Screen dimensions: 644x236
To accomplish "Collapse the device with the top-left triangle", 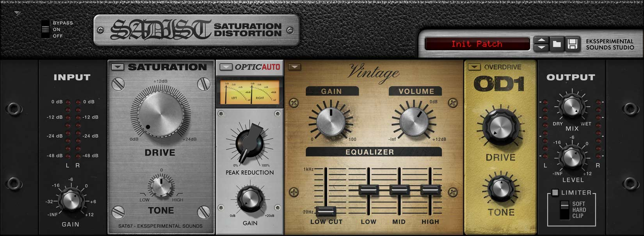I will coord(17,13).
